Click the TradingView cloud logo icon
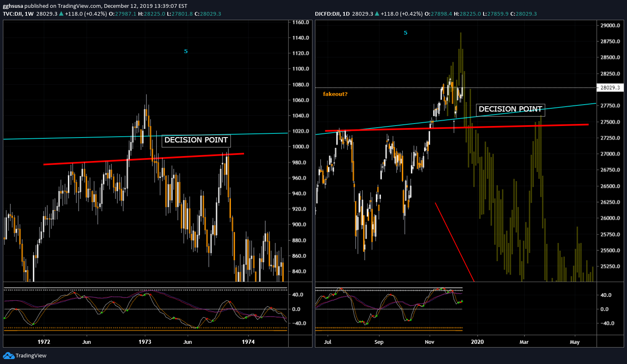This screenshot has height=364, width=627. 8,355
